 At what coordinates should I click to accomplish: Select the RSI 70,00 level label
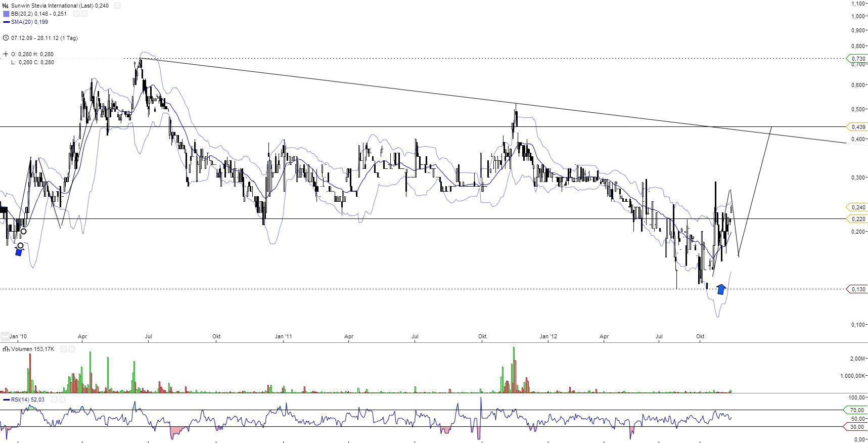point(855,410)
